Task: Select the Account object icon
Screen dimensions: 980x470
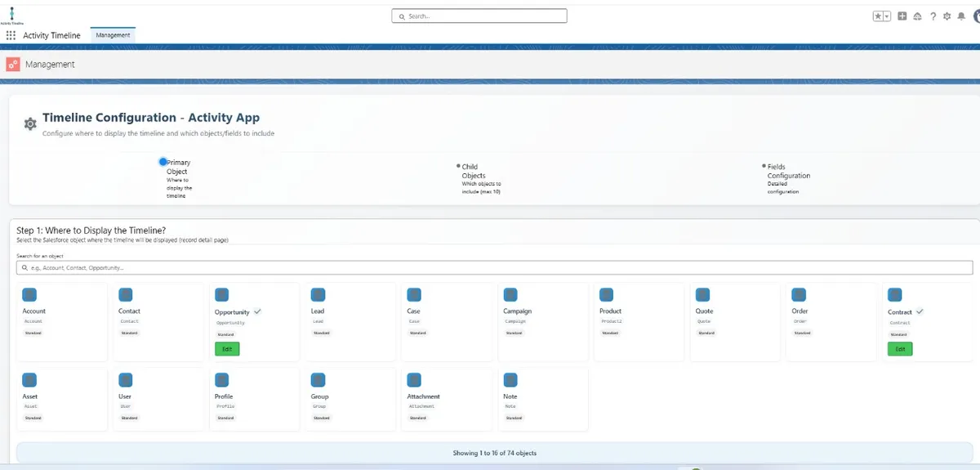Action: coord(29,294)
